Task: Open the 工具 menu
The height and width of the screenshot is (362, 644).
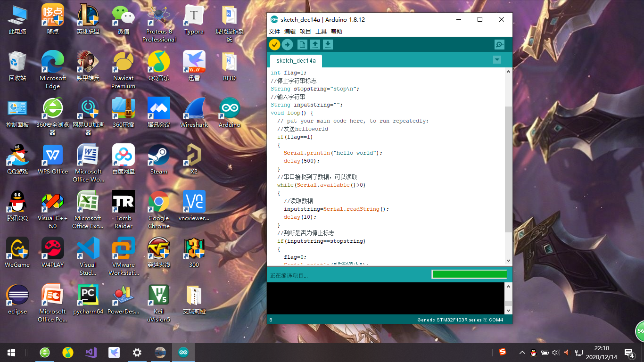Action: click(x=321, y=32)
